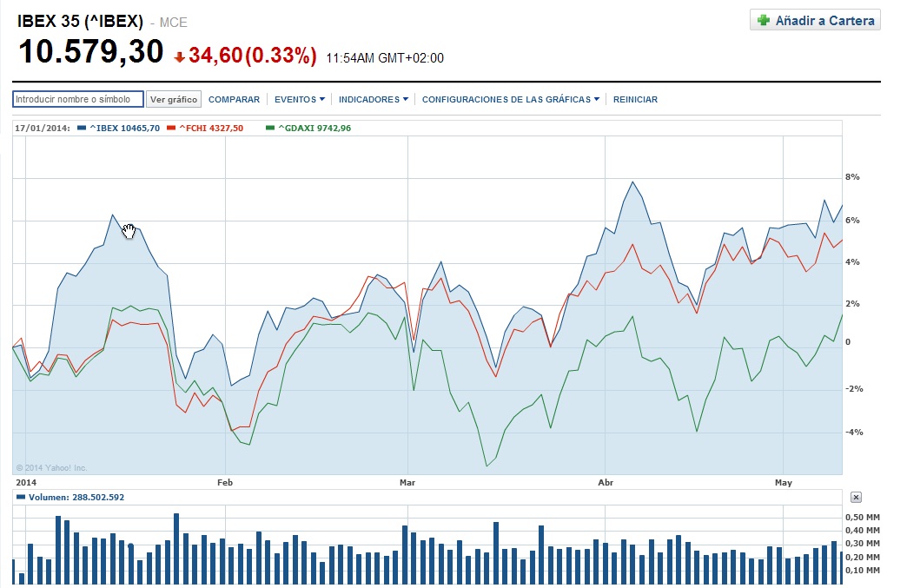Click the Ver gráfico button
Screen dimensions: 907x588
tap(174, 99)
